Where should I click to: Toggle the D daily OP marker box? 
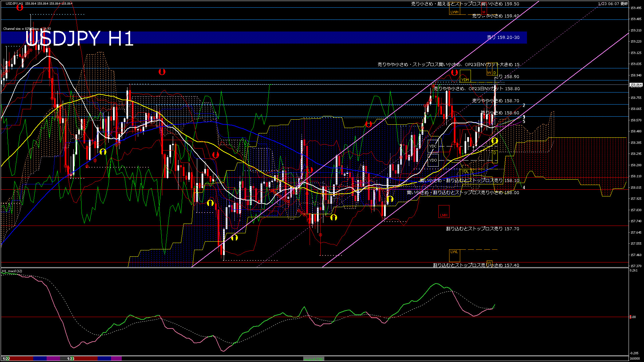tap(494, 73)
